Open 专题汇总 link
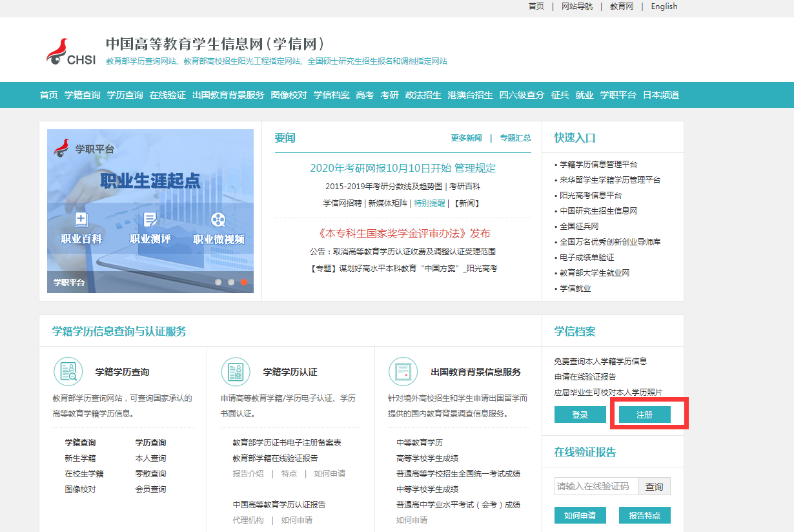 [515, 138]
